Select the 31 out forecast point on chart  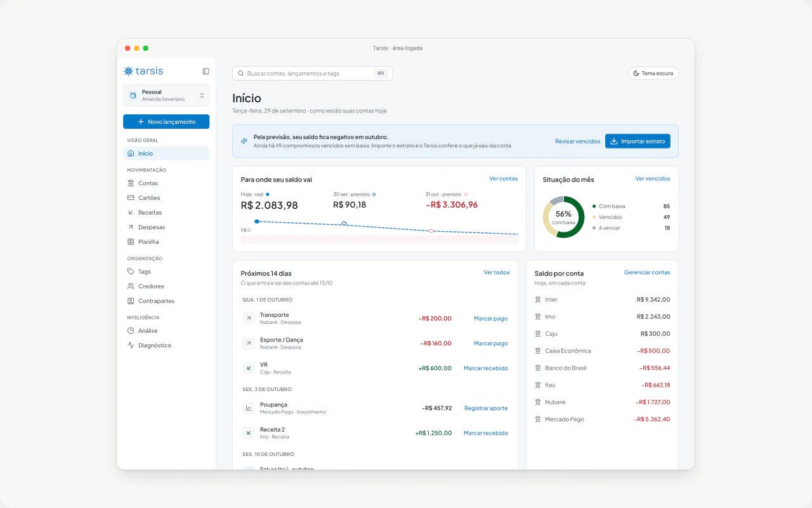431,231
